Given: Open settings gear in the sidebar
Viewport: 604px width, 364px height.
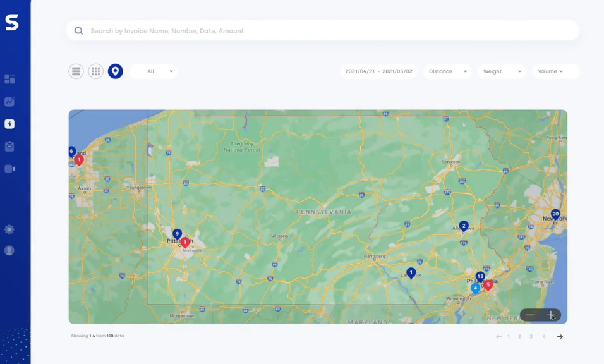Looking at the screenshot, I should point(9,229).
